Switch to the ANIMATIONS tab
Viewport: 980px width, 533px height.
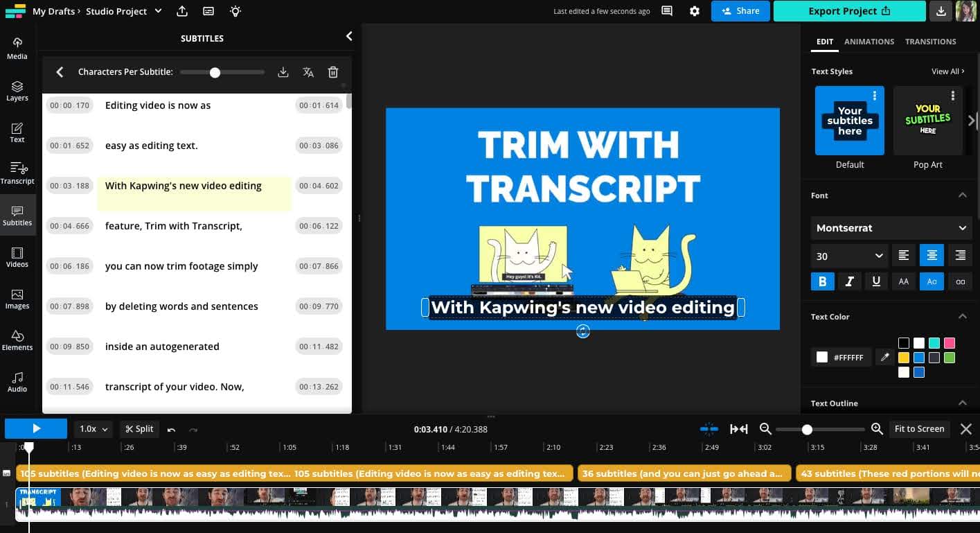869,42
